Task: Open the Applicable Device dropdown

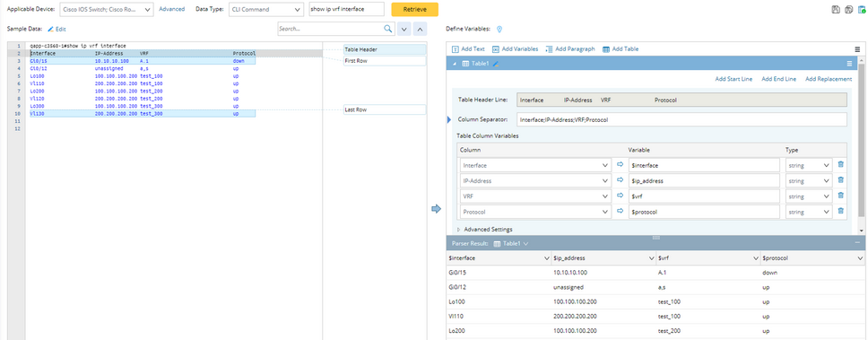Action: point(107,10)
